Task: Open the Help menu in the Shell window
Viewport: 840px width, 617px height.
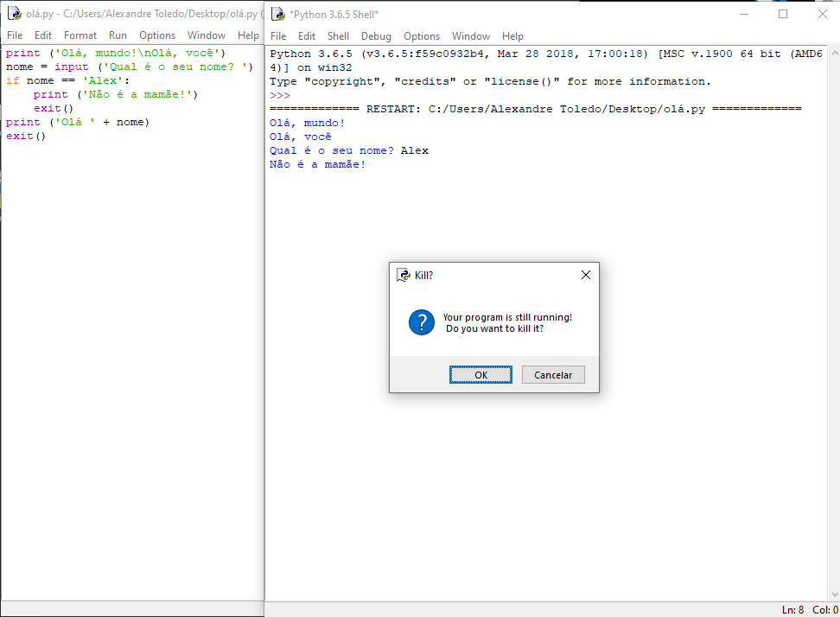Action: [512, 36]
